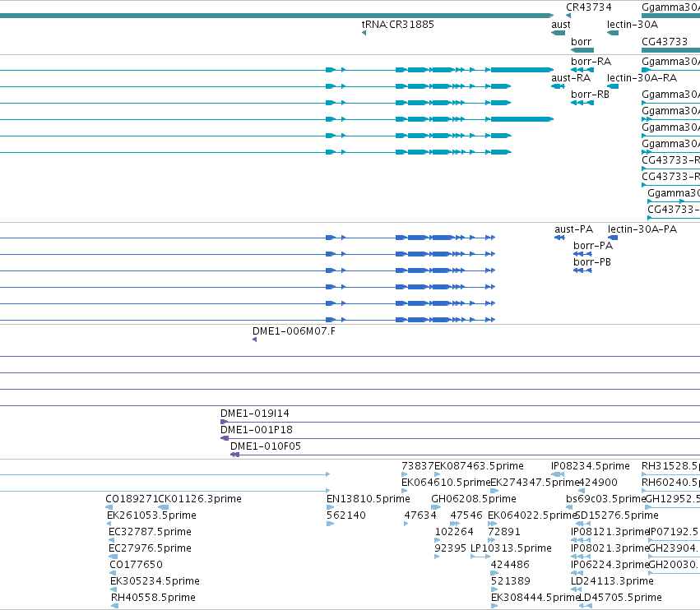Click the 521389 EST label
This screenshot has height=610, width=700.
click(x=511, y=581)
